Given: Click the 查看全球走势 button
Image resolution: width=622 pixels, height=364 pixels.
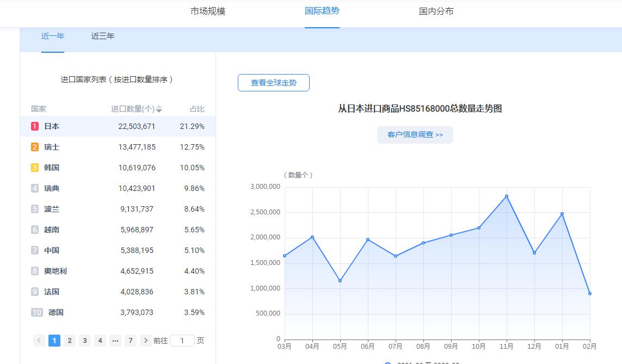Looking at the screenshot, I should pyautogui.click(x=274, y=83).
